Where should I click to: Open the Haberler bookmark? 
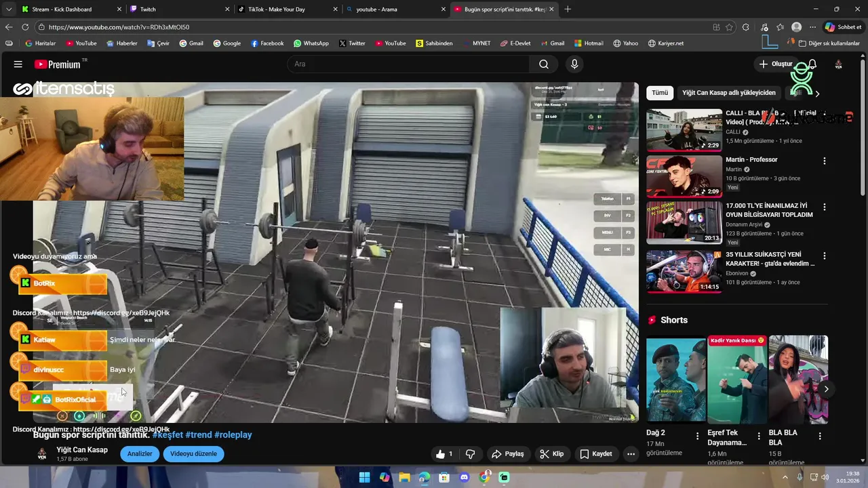point(122,43)
